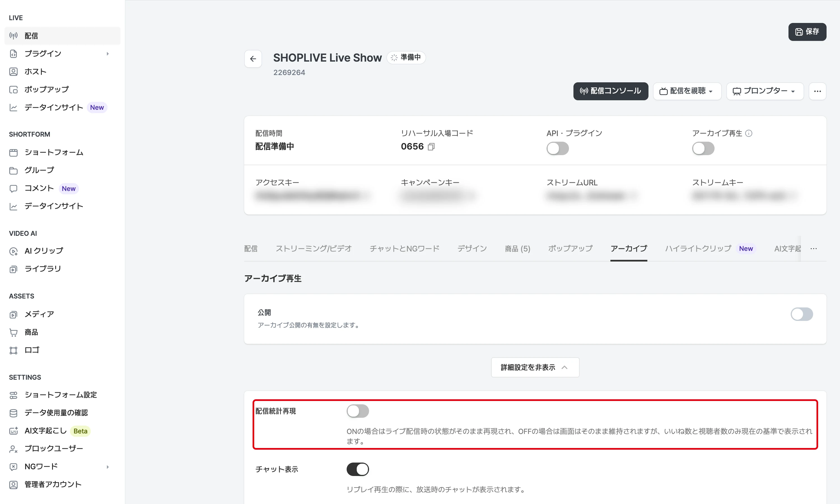Viewport: 840px width, 504px height.
Task: Open the 配信コンソール button
Action: coord(610,91)
